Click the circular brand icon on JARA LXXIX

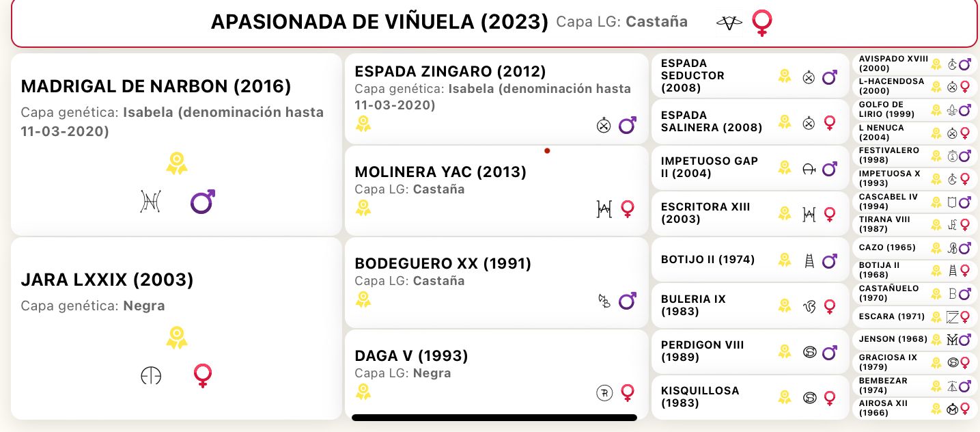pos(150,375)
